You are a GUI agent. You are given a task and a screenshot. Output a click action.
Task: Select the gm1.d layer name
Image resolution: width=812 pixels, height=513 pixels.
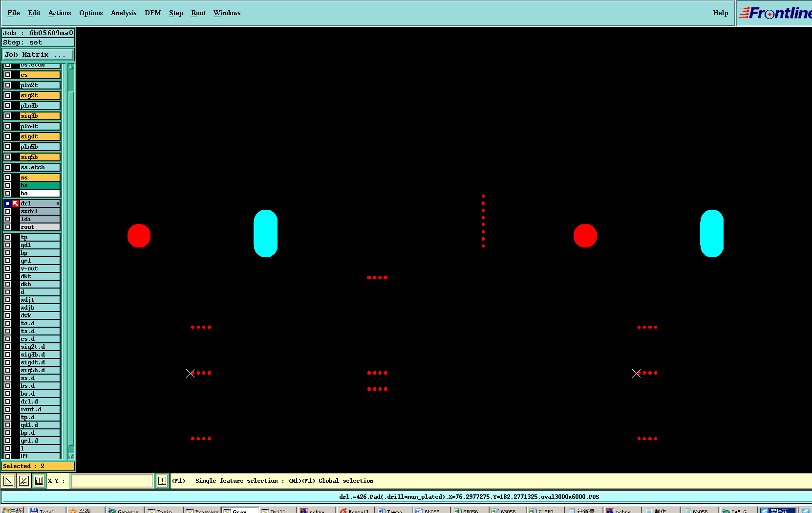pyautogui.click(x=40, y=441)
